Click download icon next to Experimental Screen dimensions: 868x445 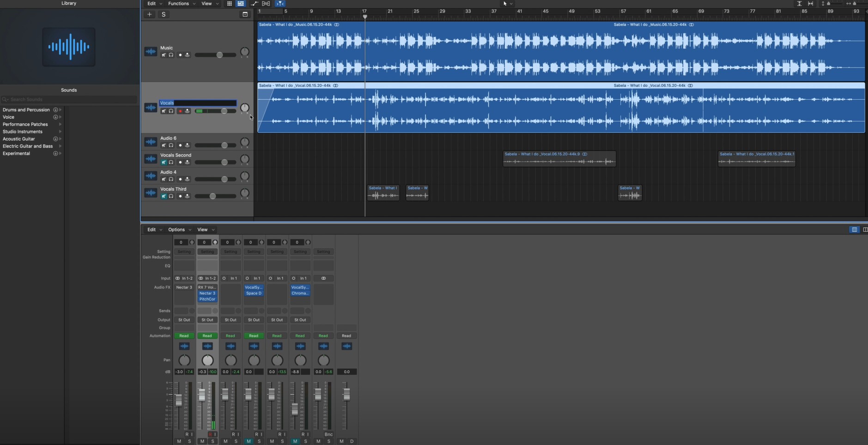click(x=55, y=153)
